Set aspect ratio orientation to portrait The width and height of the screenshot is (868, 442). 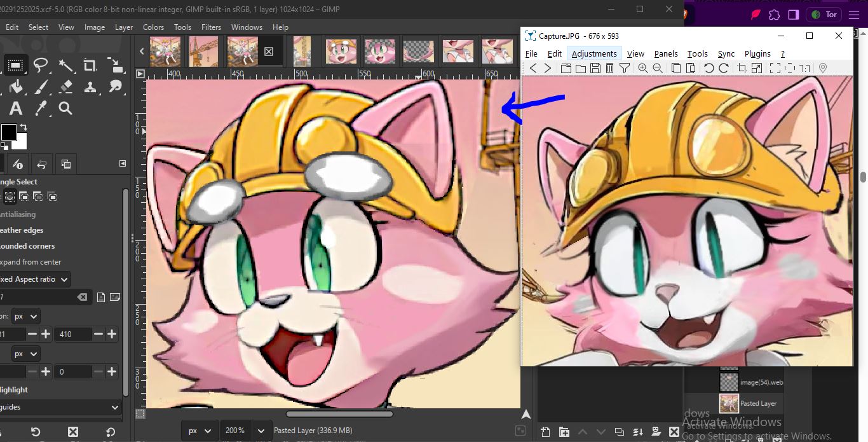101,297
